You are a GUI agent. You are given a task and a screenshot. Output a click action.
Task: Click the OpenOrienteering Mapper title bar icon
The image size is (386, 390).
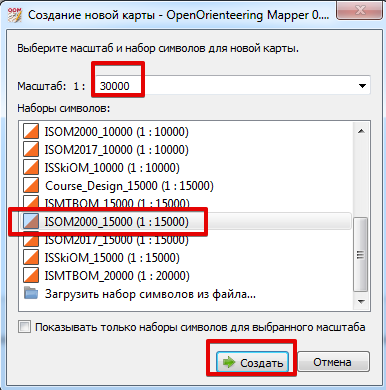tap(14, 15)
